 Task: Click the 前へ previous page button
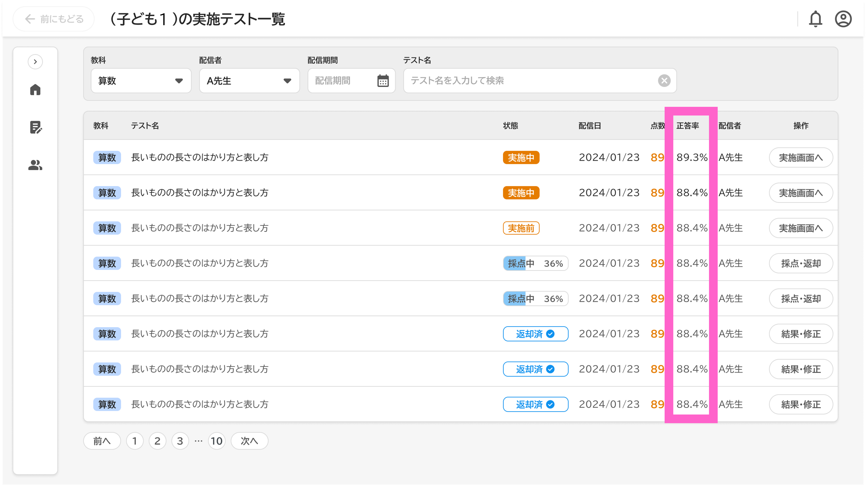[102, 441]
